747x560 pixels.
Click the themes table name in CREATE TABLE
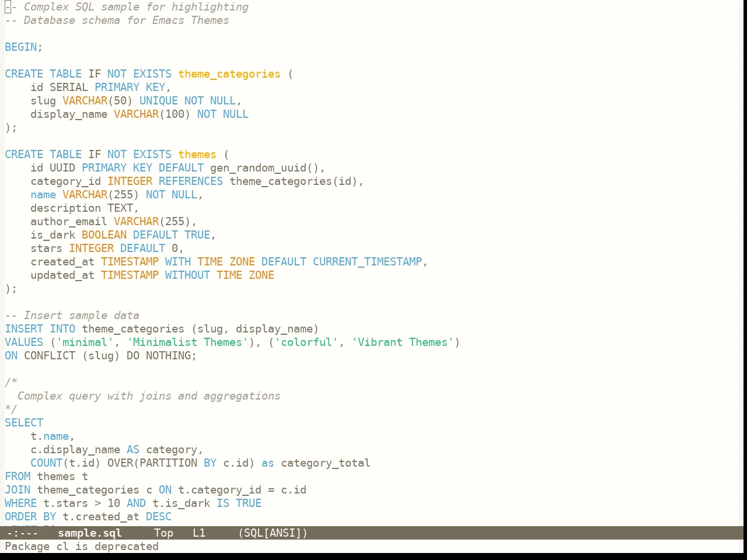coord(197,155)
